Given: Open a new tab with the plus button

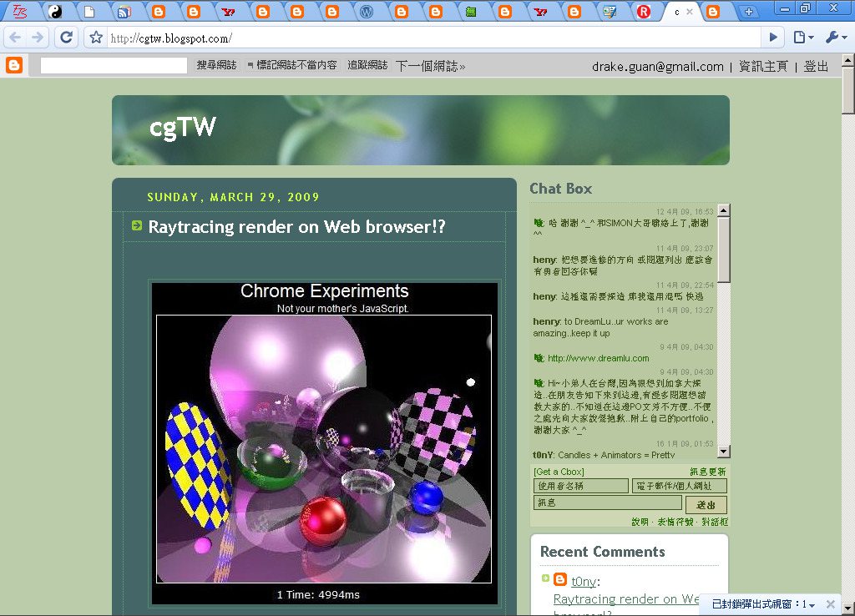Looking at the screenshot, I should coord(749,12).
